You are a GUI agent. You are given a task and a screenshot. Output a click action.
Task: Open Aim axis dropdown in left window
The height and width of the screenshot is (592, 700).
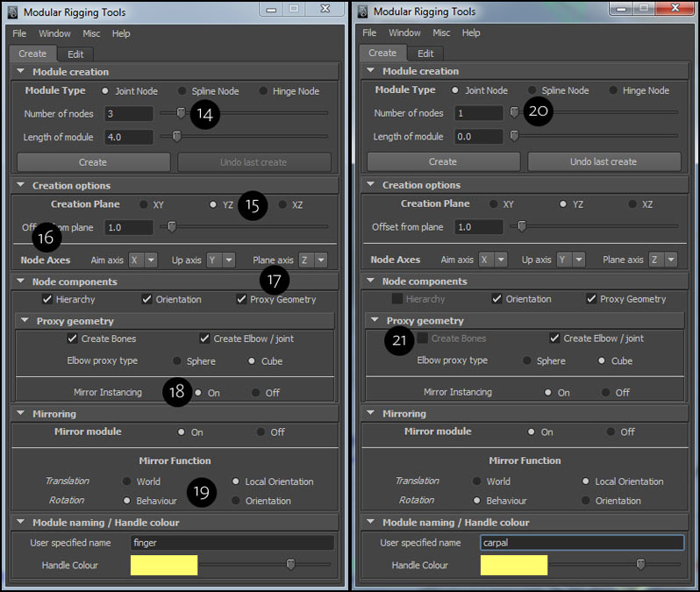pyautogui.click(x=143, y=260)
